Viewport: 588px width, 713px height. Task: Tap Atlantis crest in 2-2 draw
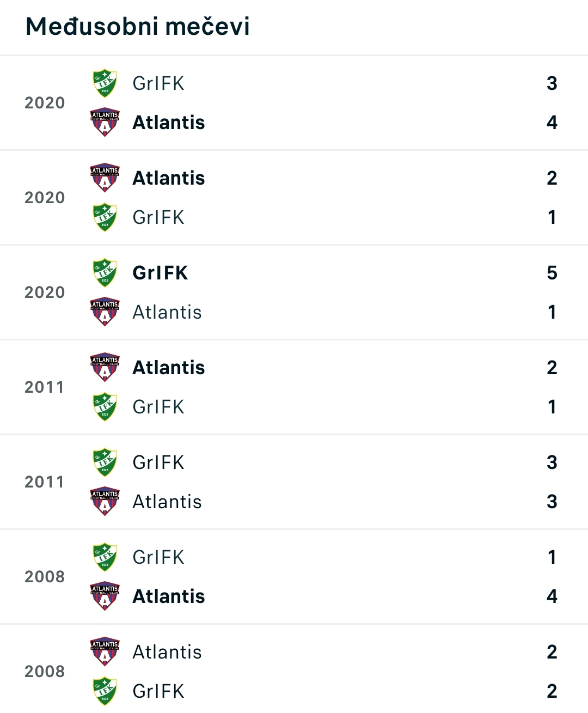(105, 652)
